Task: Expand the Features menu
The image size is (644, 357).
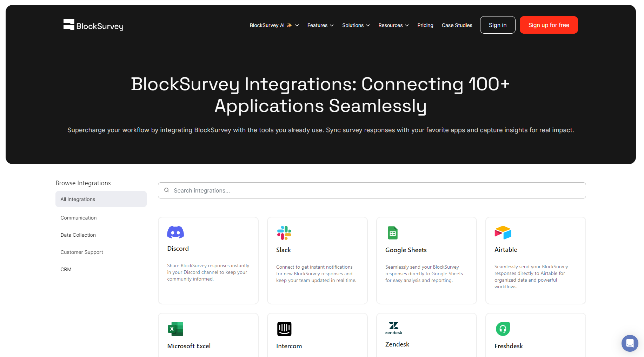Action: pyautogui.click(x=320, y=25)
